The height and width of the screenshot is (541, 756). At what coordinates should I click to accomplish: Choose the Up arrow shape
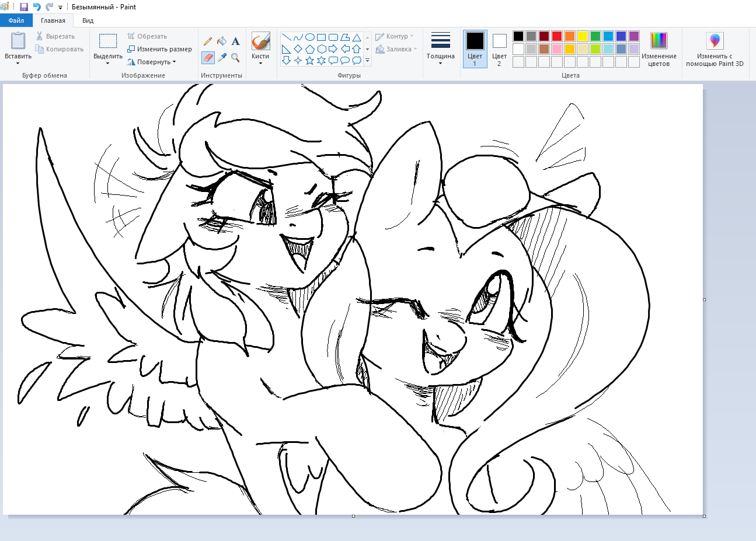coord(357,49)
